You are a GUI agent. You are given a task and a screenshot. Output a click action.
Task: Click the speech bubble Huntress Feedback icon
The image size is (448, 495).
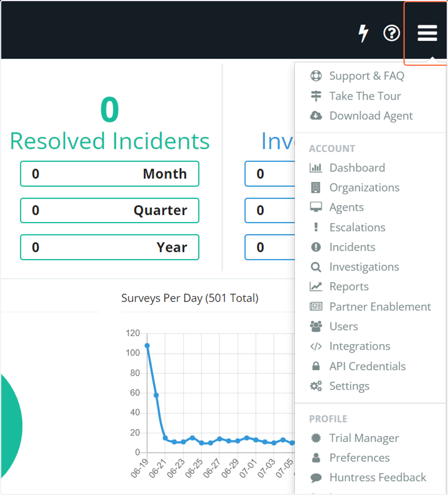tap(316, 477)
